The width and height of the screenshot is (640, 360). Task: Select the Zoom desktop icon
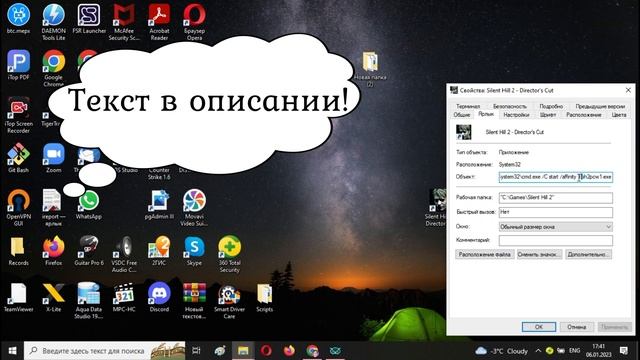pyautogui.click(x=53, y=158)
